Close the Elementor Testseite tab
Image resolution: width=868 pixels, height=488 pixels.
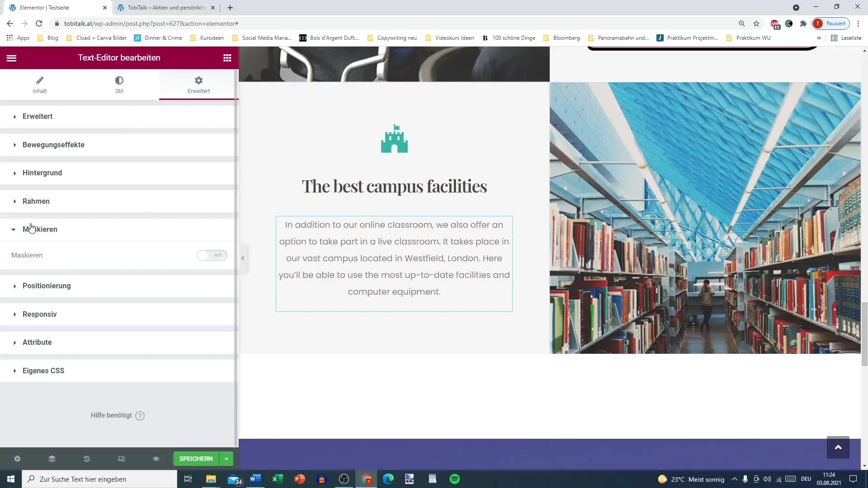(105, 8)
